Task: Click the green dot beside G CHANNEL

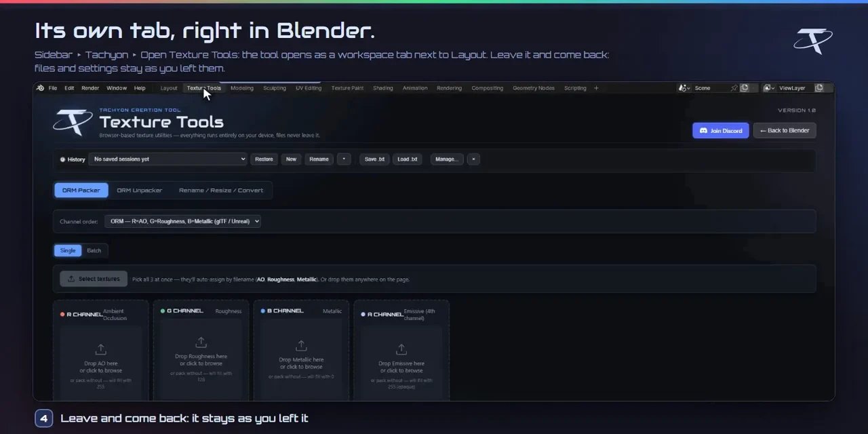Action: point(163,311)
